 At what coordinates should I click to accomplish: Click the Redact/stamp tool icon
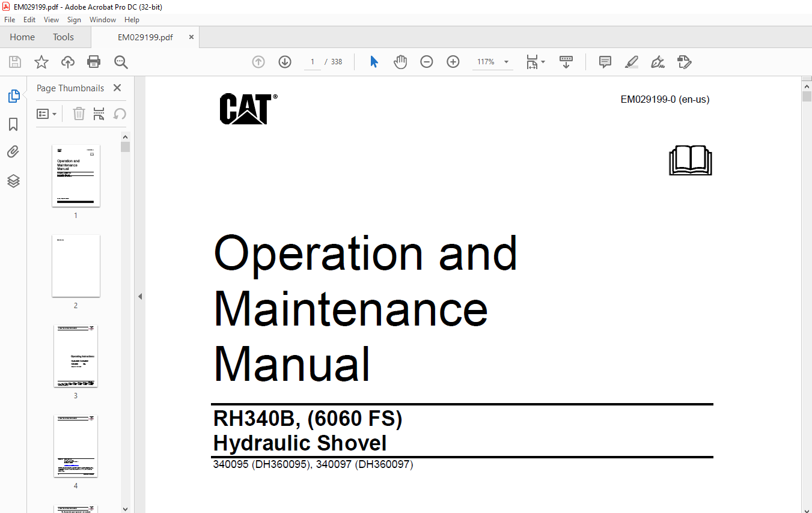[684, 62]
